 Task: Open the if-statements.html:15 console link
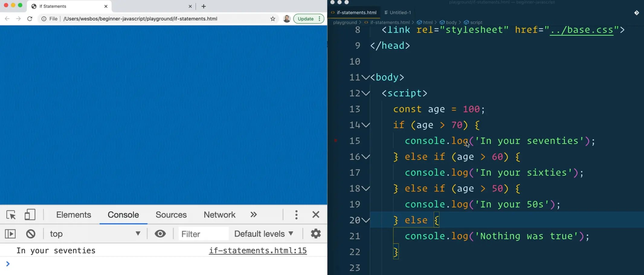pyautogui.click(x=257, y=250)
